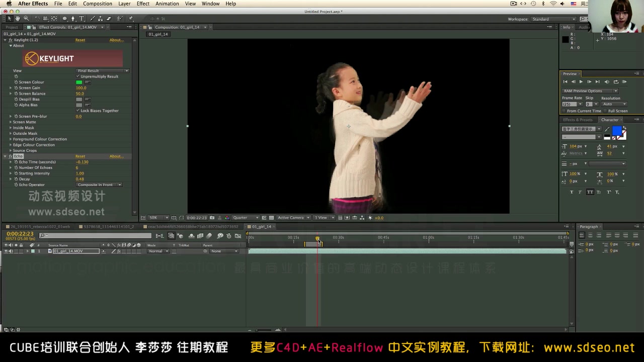This screenshot has width=644, height=362.
Task: Open the Active Camera dropdown
Action: [x=294, y=218]
